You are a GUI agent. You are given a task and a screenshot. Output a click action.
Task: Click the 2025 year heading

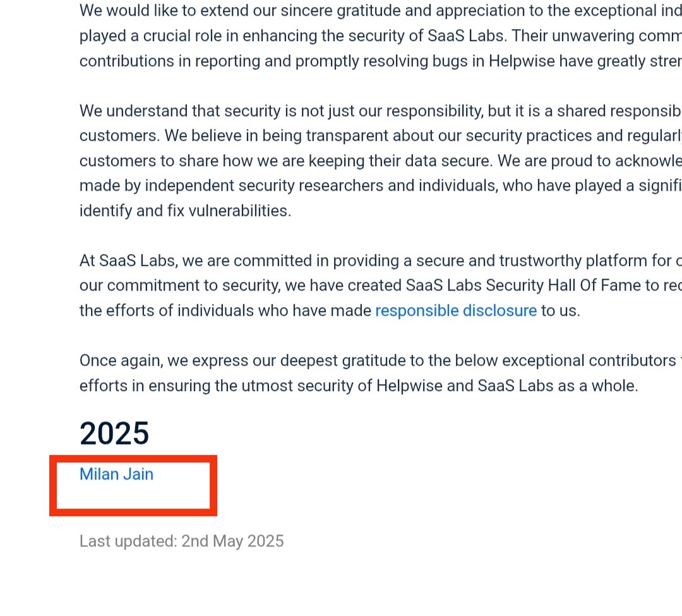pos(114,433)
